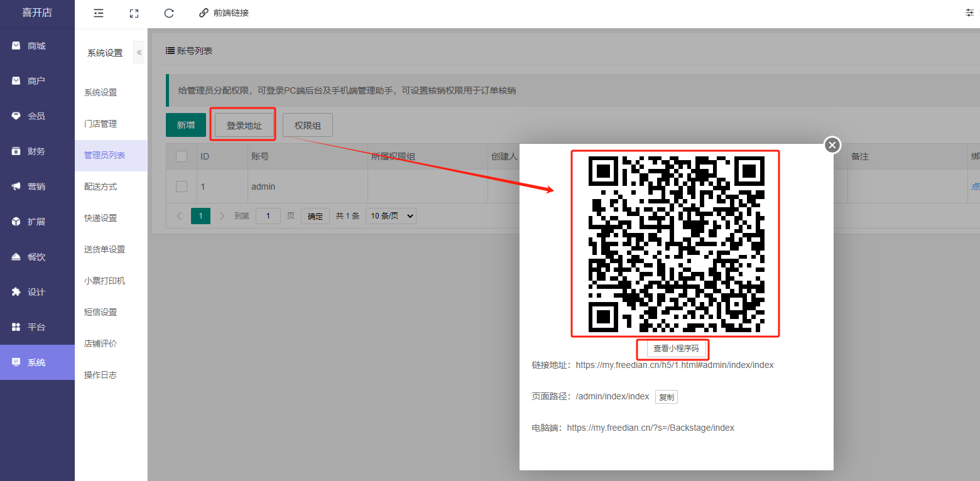Open the settings sliders icon at top right
This screenshot has width=980, height=481.
click(x=970, y=13)
